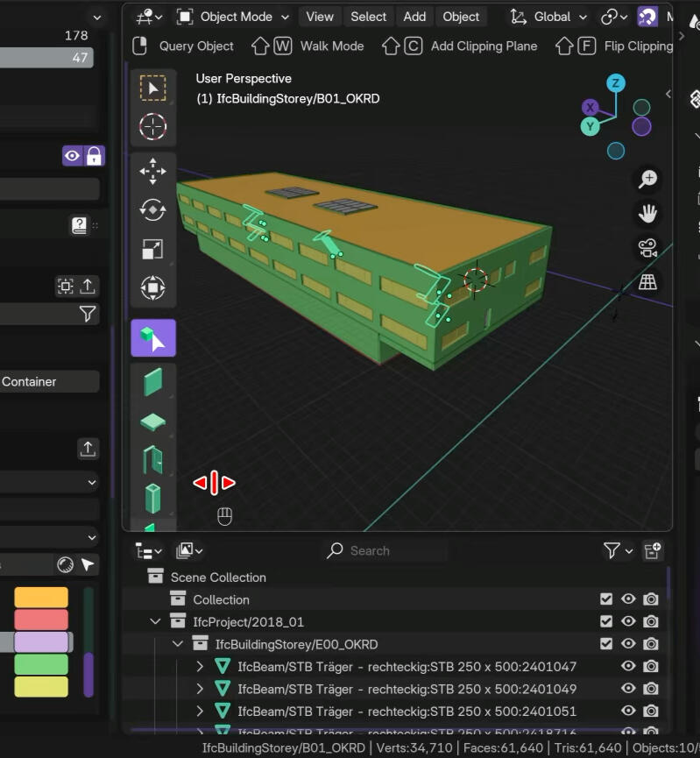Activate the Move tool

coord(153,171)
